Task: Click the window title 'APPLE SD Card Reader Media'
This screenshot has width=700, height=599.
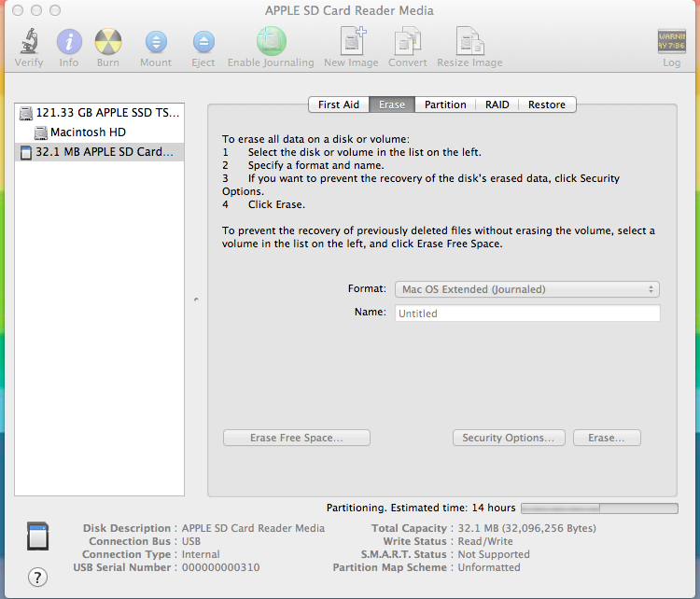Action: [x=350, y=10]
